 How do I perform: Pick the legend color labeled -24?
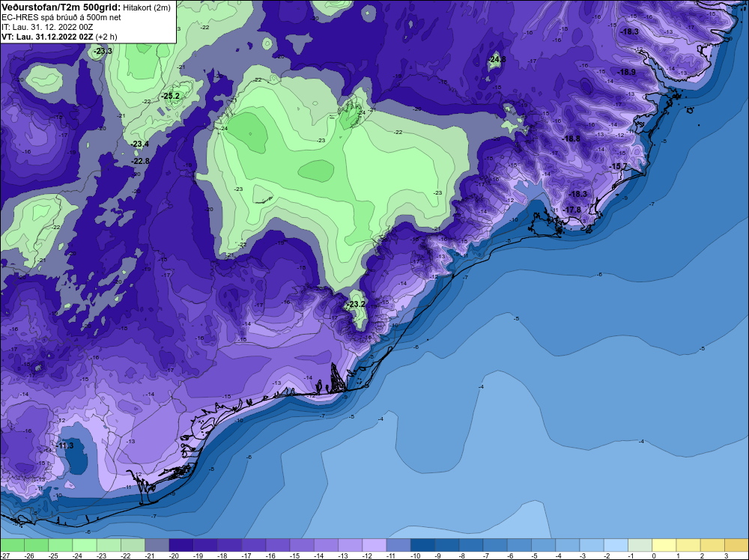click(85, 545)
